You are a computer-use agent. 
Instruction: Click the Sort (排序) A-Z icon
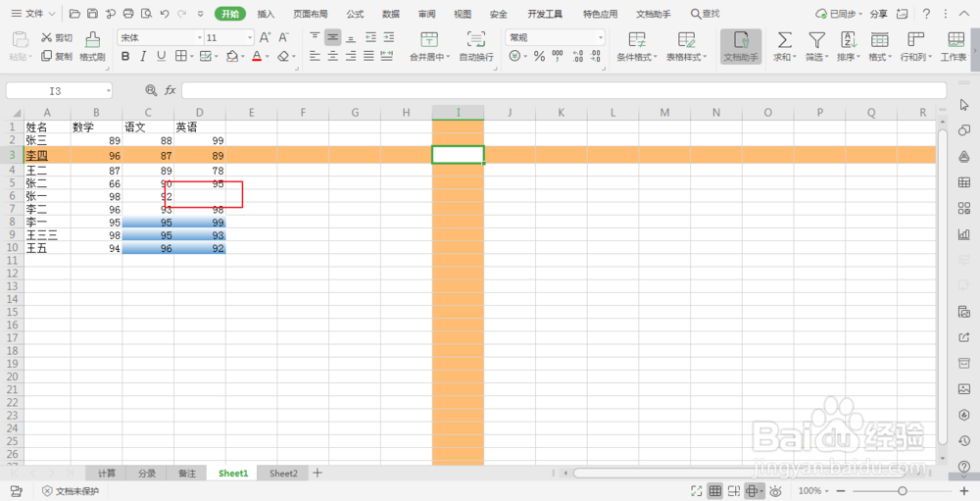click(848, 40)
